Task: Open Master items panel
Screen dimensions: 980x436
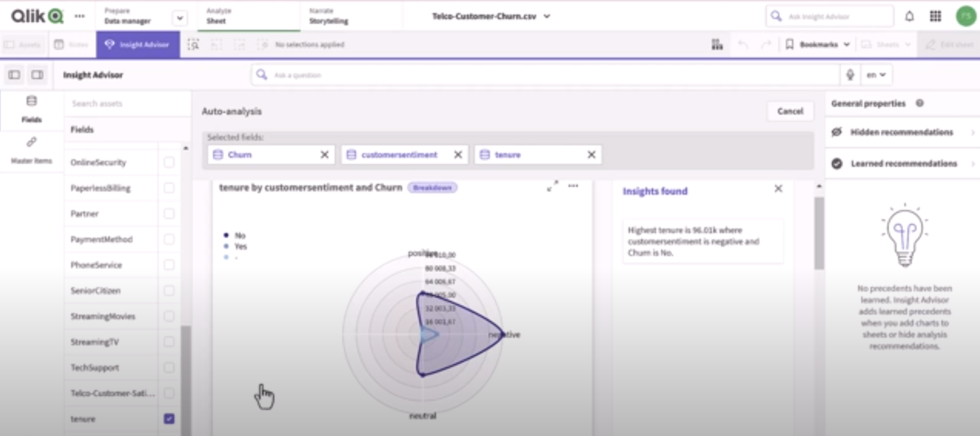Action: tap(31, 150)
